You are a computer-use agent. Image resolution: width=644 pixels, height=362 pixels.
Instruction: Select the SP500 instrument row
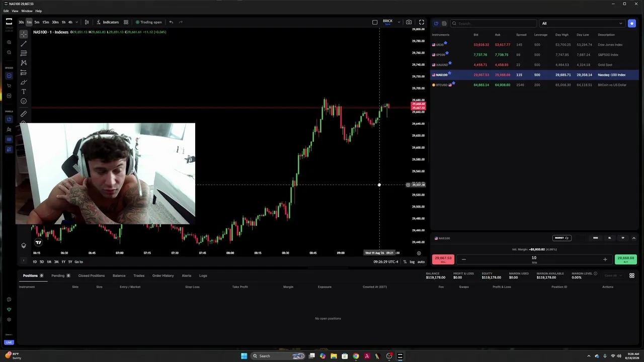point(534,55)
